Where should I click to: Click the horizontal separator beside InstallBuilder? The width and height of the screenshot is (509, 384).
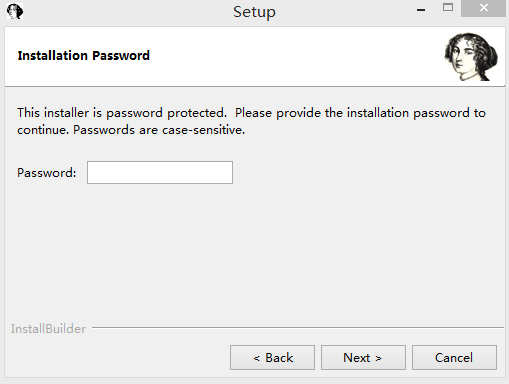pyautogui.click(x=298, y=328)
